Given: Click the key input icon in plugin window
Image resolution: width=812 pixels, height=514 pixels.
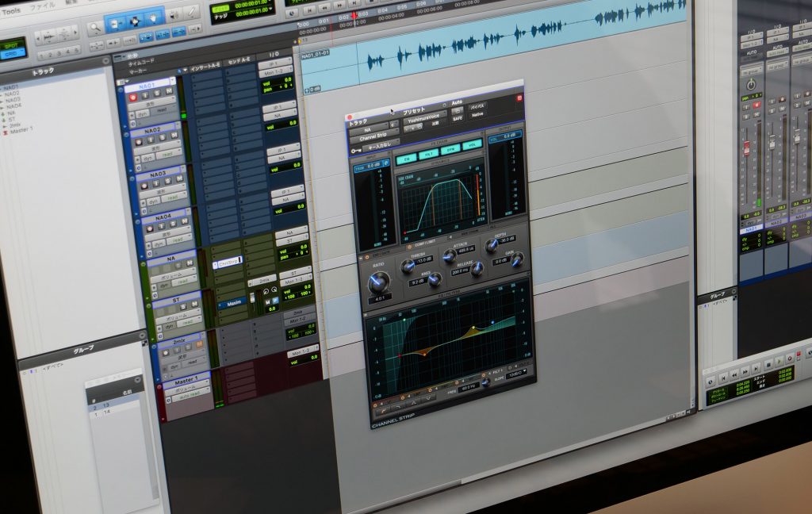Looking at the screenshot, I should [356, 151].
